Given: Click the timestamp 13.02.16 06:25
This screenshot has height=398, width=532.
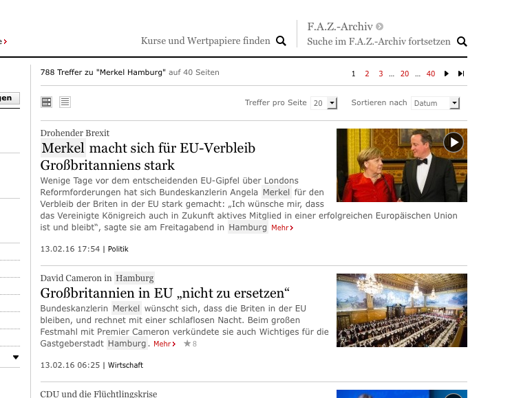Looking at the screenshot, I should 70,365.
